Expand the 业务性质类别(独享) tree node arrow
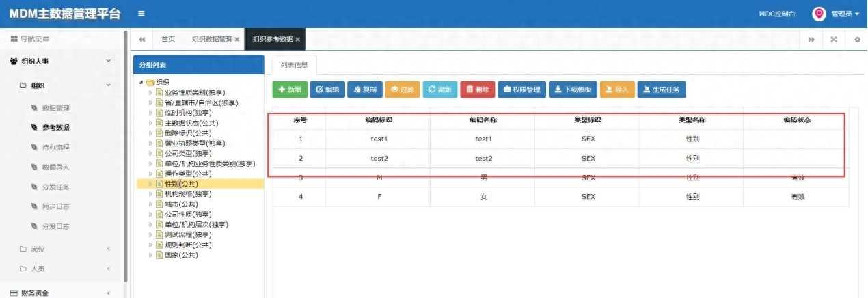868x298 pixels. tap(151, 92)
